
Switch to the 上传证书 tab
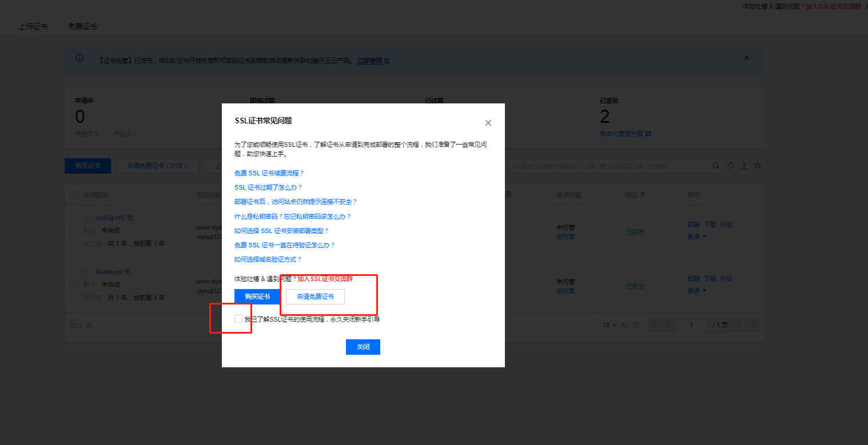(33, 26)
